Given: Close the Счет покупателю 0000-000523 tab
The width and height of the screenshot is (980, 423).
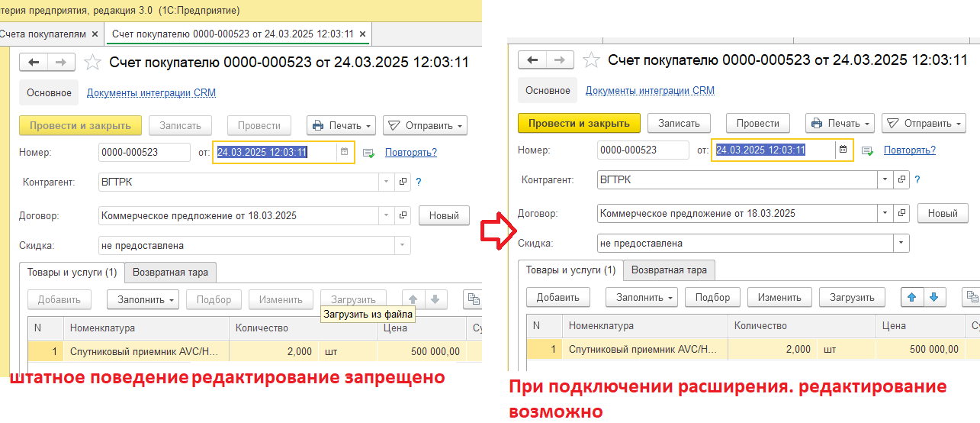Looking at the screenshot, I should click(x=363, y=34).
